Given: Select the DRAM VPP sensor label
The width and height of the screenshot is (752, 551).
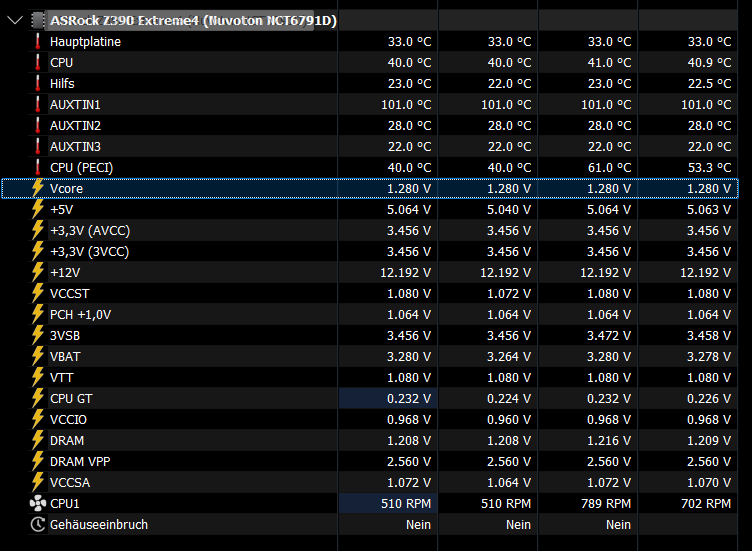Looking at the screenshot, I should (x=80, y=461).
